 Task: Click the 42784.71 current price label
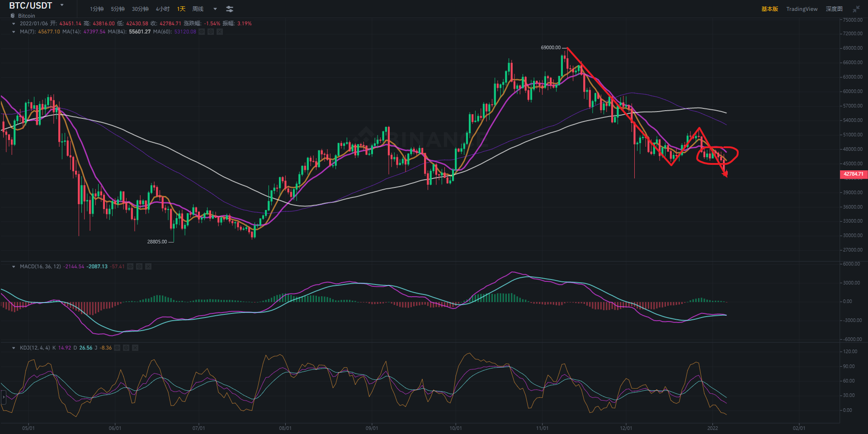click(853, 174)
